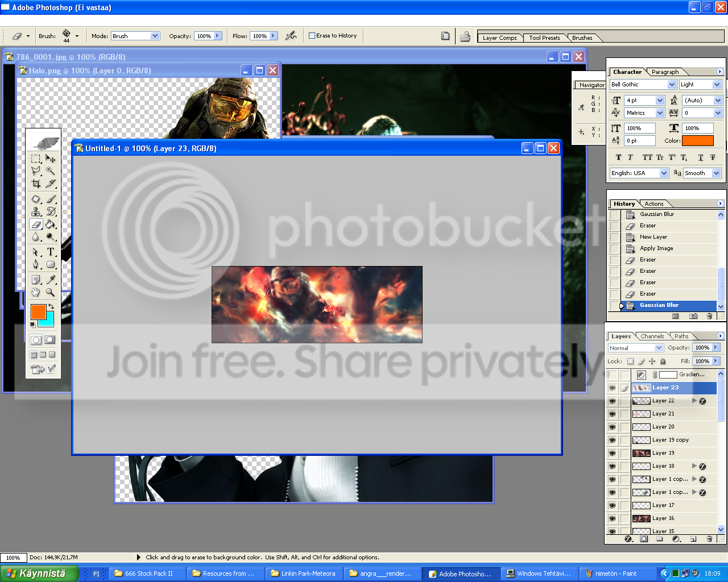728x582 pixels.
Task: Click the airbrush icon in options bar
Action: 291,35
